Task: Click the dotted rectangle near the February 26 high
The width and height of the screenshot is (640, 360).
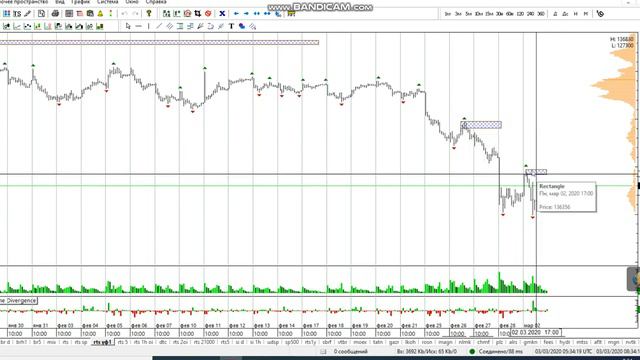Action: [x=481, y=125]
